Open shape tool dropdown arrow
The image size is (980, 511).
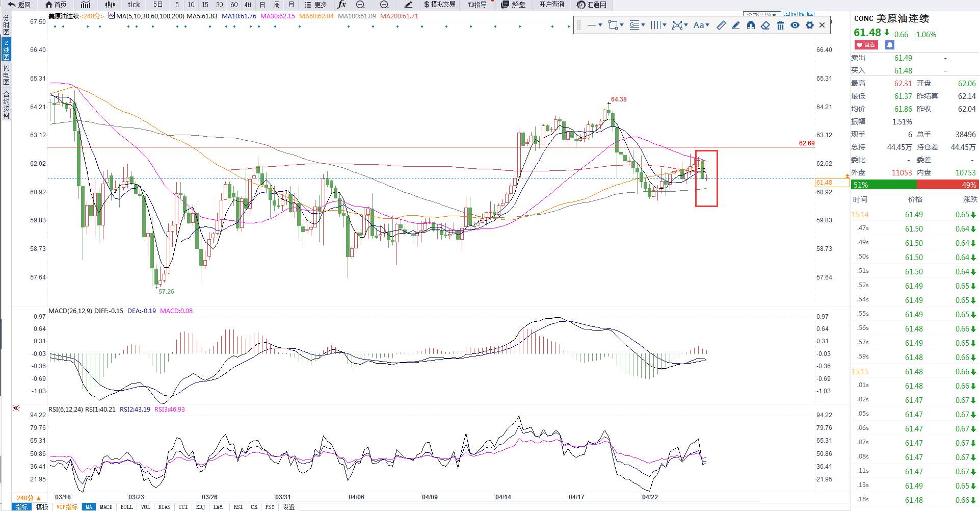tap(622, 25)
